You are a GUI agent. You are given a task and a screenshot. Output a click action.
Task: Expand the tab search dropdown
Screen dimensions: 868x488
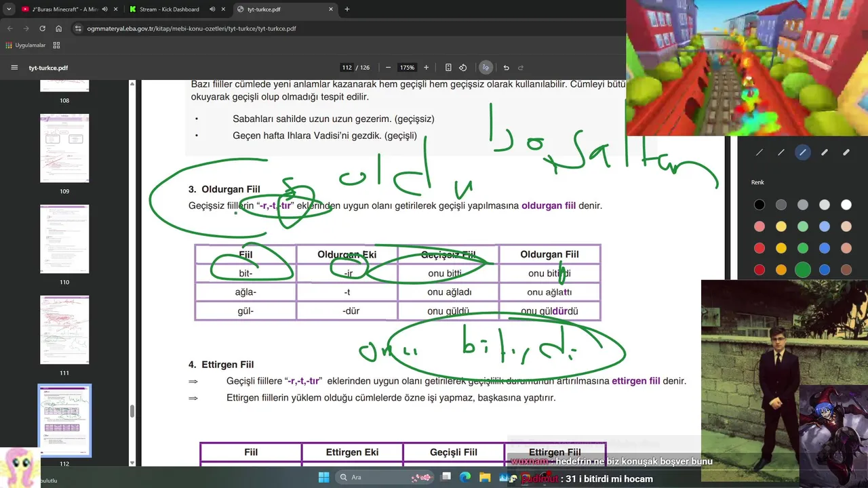coord(9,9)
